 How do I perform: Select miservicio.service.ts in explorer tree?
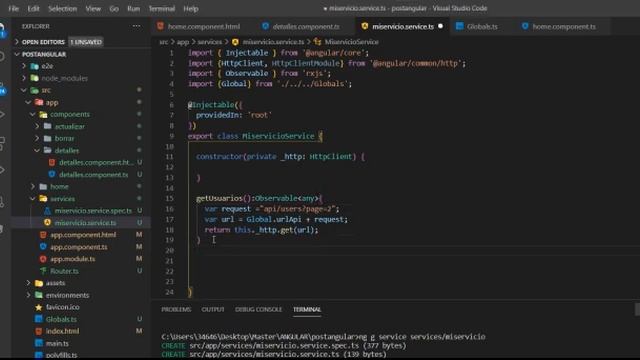click(x=85, y=223)
